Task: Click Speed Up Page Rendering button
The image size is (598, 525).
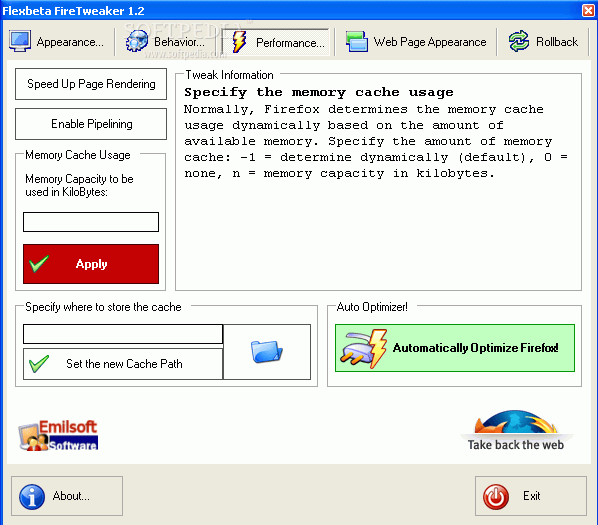Action: click(91, 84)
